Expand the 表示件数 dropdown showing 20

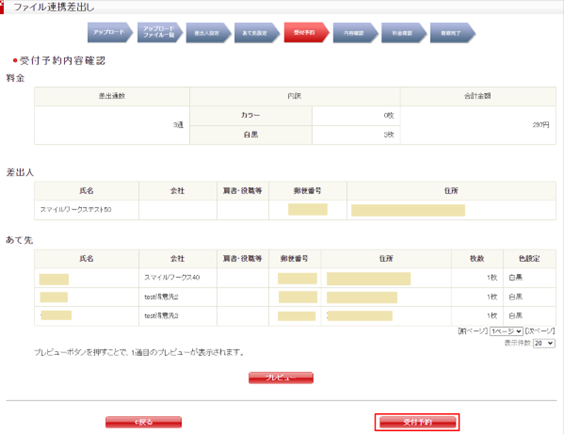(544, 343)
